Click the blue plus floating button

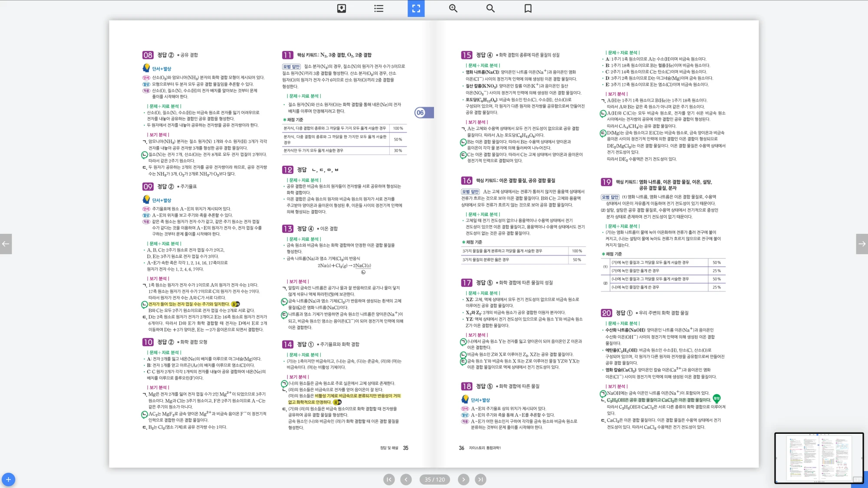(x=8, y=479)
